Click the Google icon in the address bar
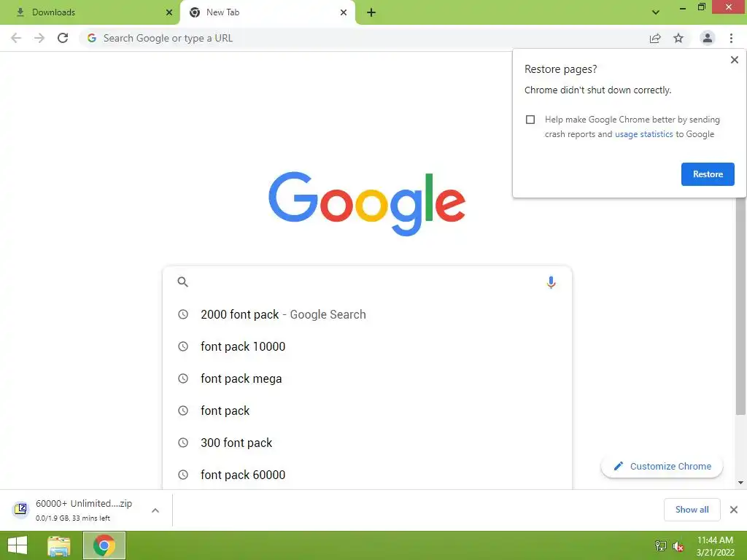The width and height of the screenshot is (747, 560). pyautogui.click(x=92, y=38)
